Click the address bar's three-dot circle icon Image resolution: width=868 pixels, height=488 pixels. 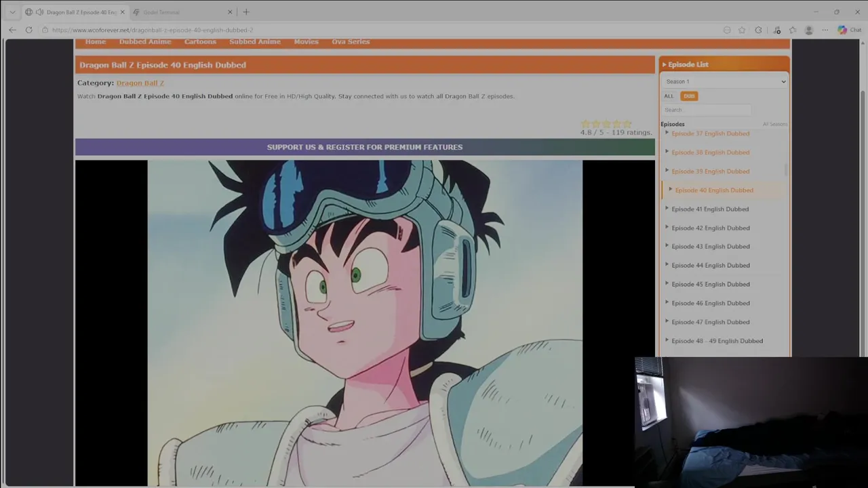click(x=727, y=30)
